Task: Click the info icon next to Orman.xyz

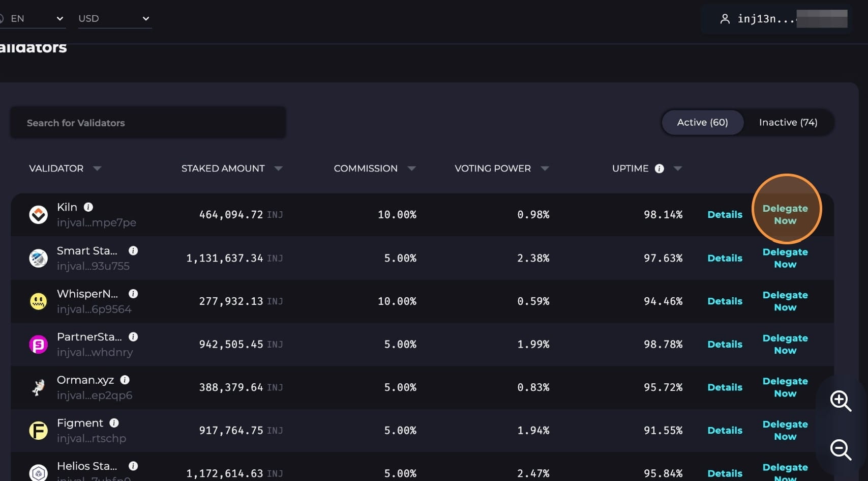Action: [x=125, y=380]
